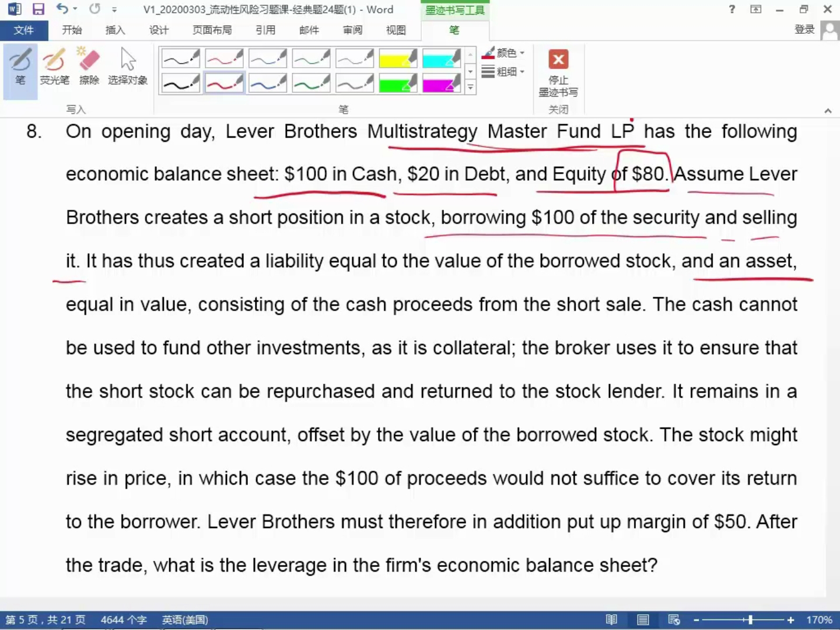Pick the thick green pen in bottom row
Image resolution: width=840 pixels, height=630 pixels.
311,83
